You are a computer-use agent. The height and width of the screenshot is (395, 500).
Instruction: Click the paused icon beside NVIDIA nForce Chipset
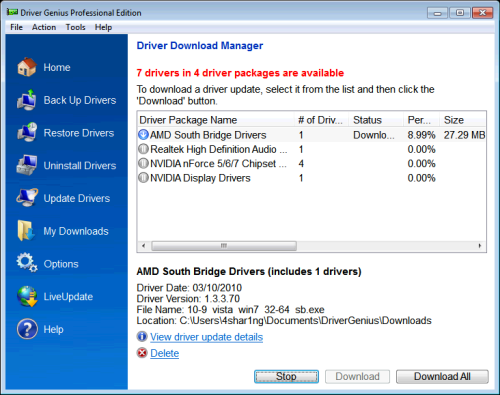143,163
